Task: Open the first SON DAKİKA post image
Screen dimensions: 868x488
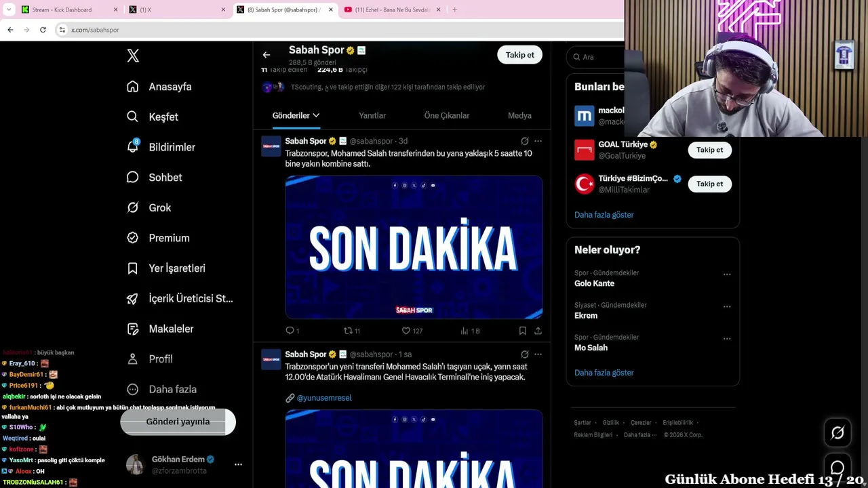Action: (x=414, y=247)
